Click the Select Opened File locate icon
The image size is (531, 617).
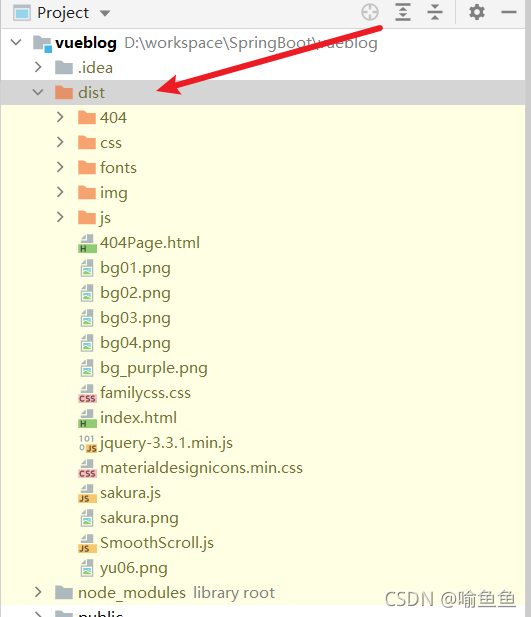370,12
